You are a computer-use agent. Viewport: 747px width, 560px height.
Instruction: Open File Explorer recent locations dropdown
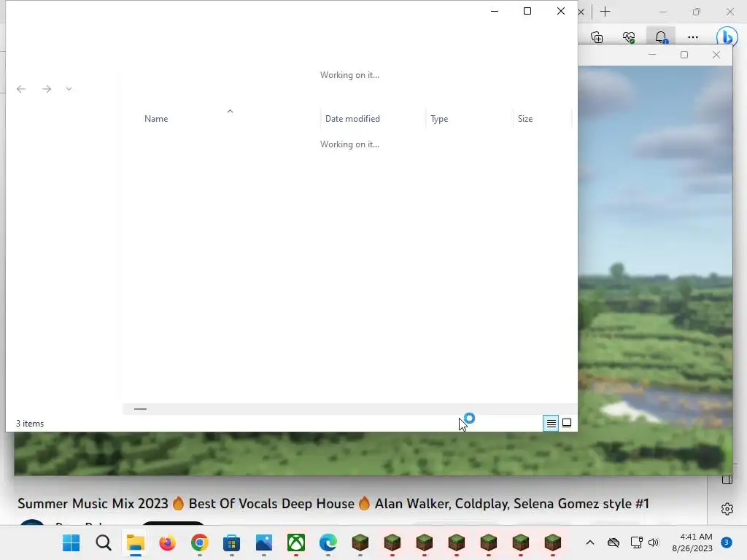(69, 89)
